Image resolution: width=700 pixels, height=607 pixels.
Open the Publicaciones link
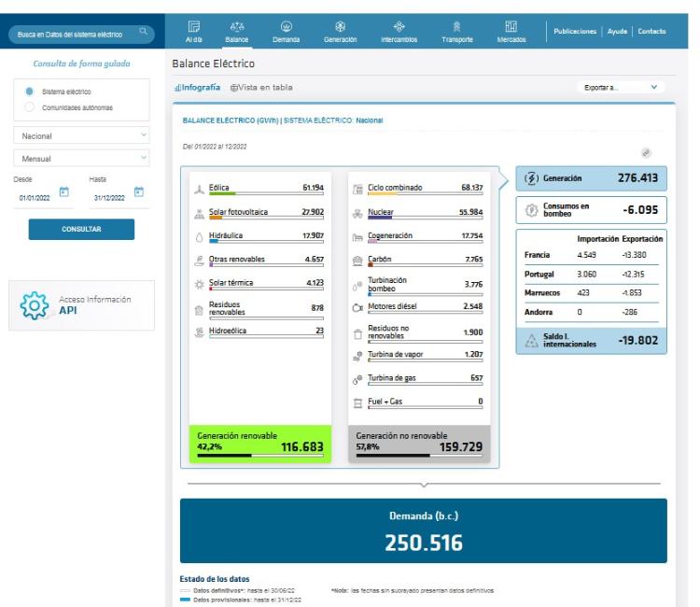point(578,32)
